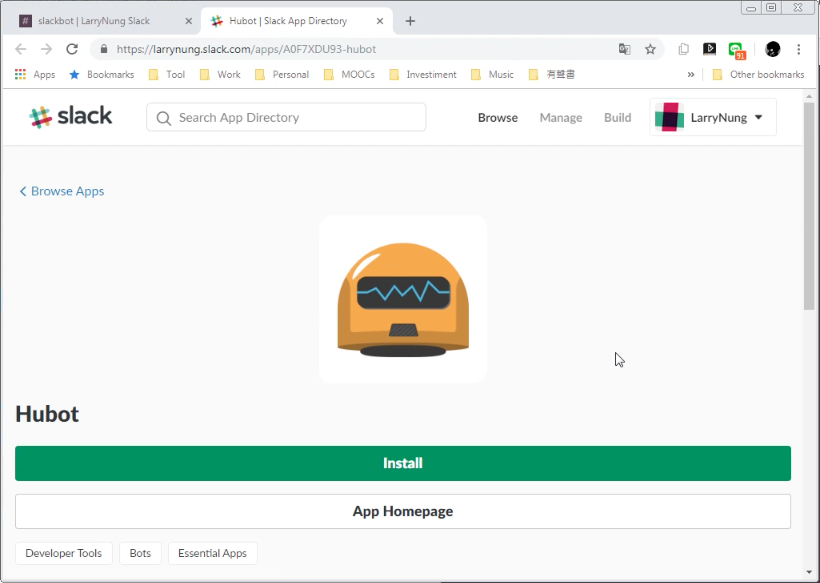
Task: Click the translate page icon
Action: tap(624, 49)
